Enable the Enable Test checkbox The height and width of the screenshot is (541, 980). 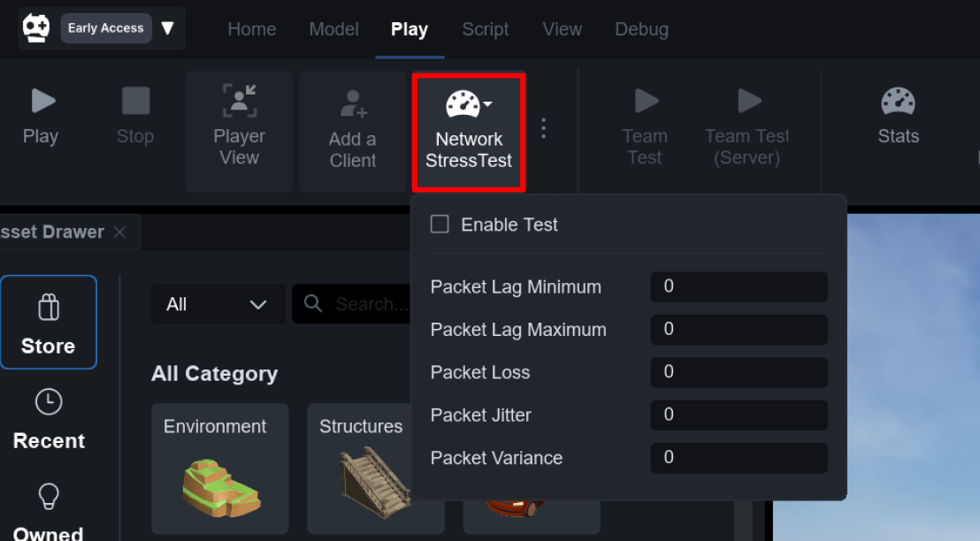point(440,225)
